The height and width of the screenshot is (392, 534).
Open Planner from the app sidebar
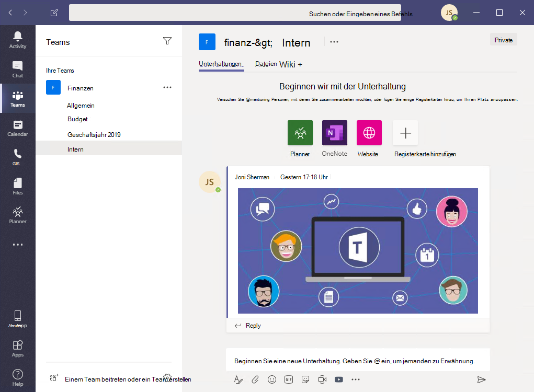pyautogui.click(x=18, y=214)
